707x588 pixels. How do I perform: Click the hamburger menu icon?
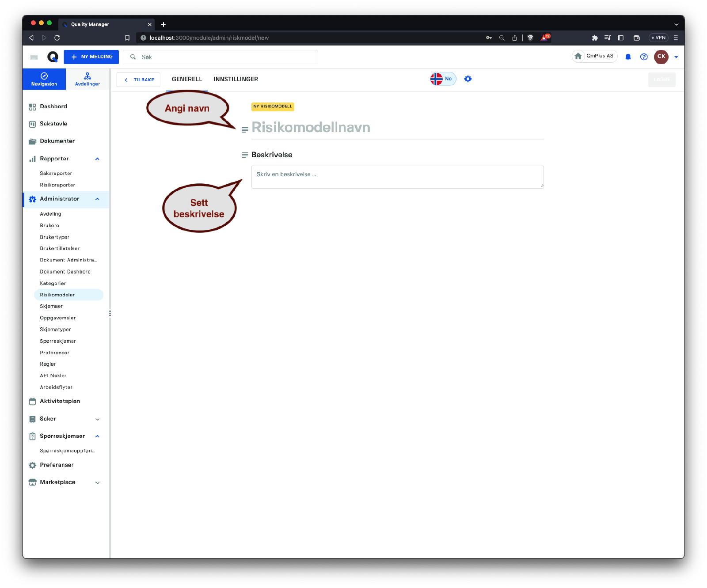(34, 57)
